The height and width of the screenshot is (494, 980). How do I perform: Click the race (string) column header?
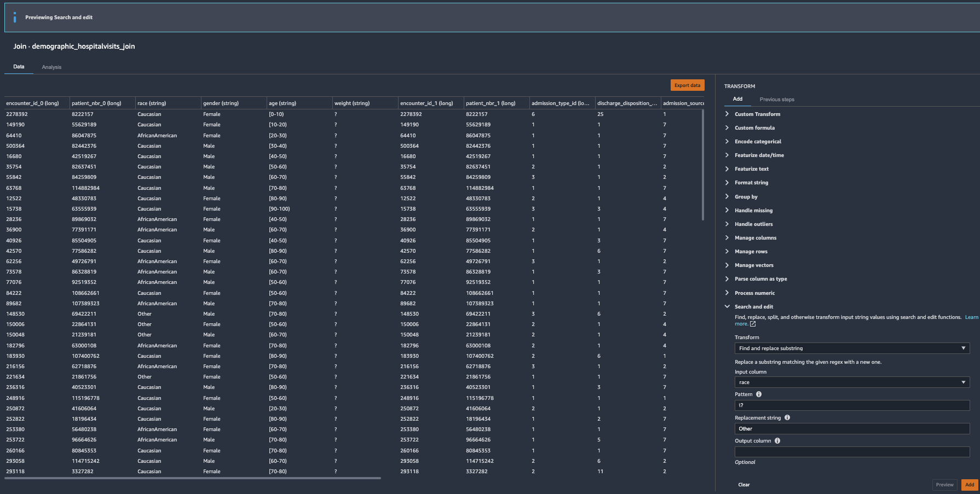(x=168, y=103)
